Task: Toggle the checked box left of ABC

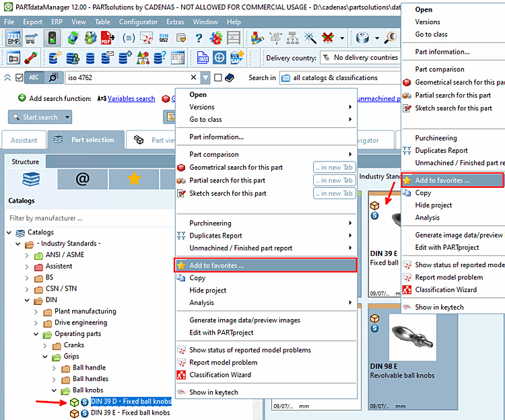Action: click(x=20, y=77)
